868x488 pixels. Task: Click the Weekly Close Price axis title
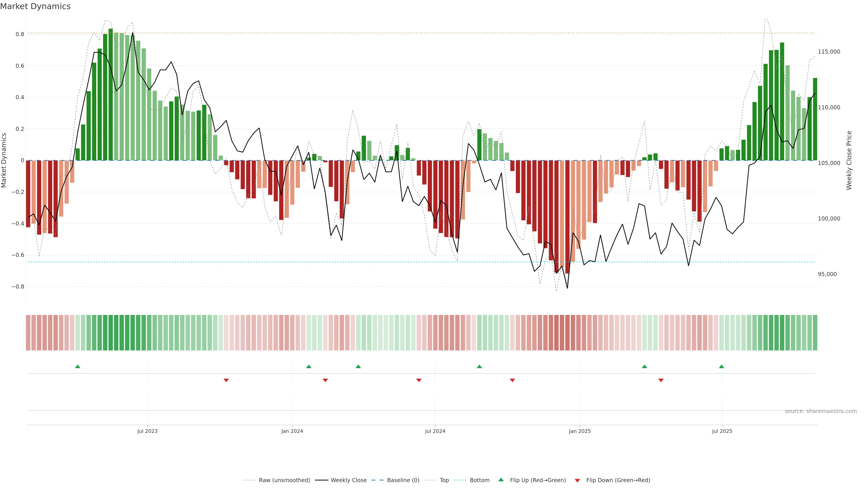click(849, 160)
